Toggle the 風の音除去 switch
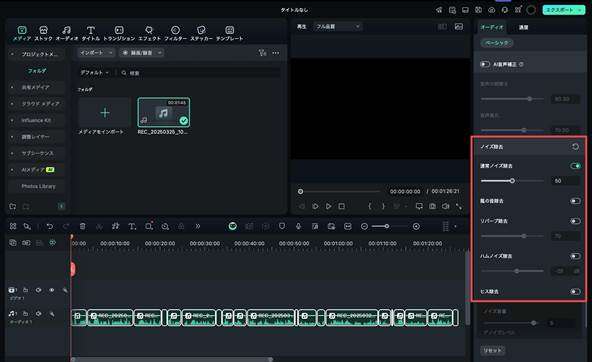 575,201
